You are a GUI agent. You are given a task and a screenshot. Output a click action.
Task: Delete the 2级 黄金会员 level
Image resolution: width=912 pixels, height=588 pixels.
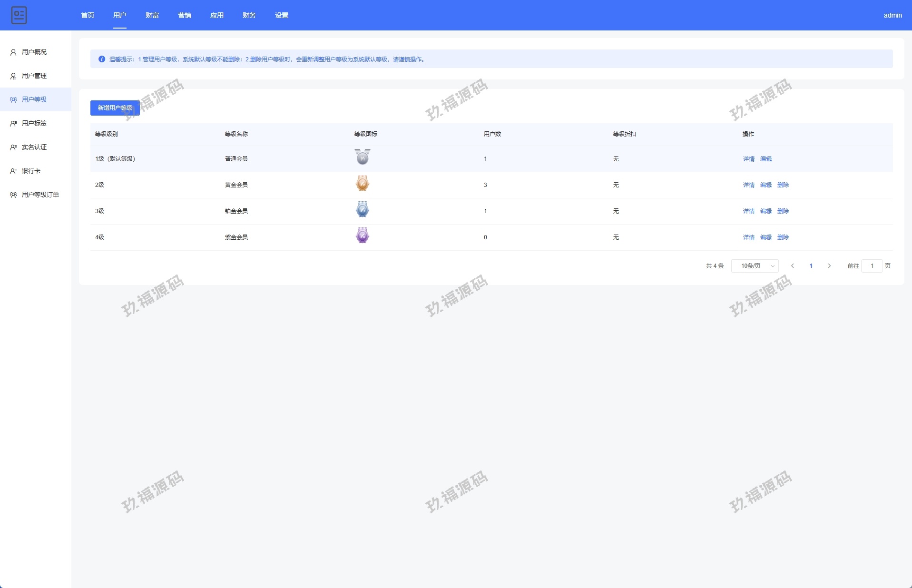coord(783,185)
